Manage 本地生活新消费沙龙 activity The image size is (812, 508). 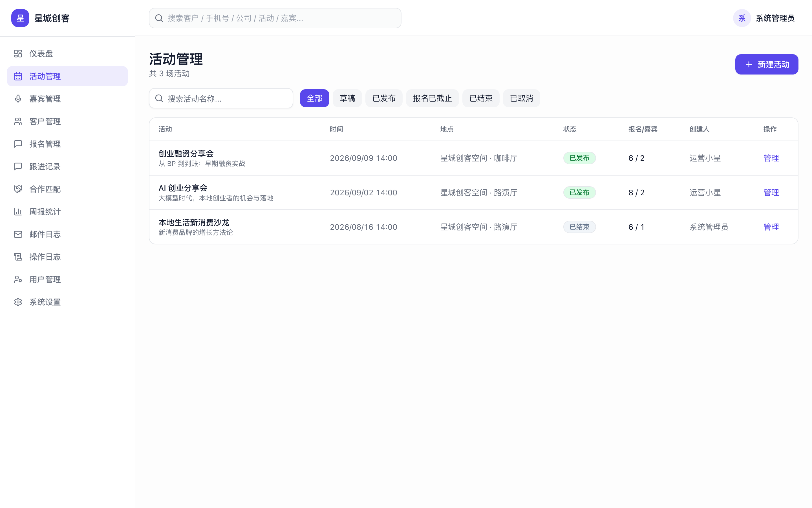[771, 227]
